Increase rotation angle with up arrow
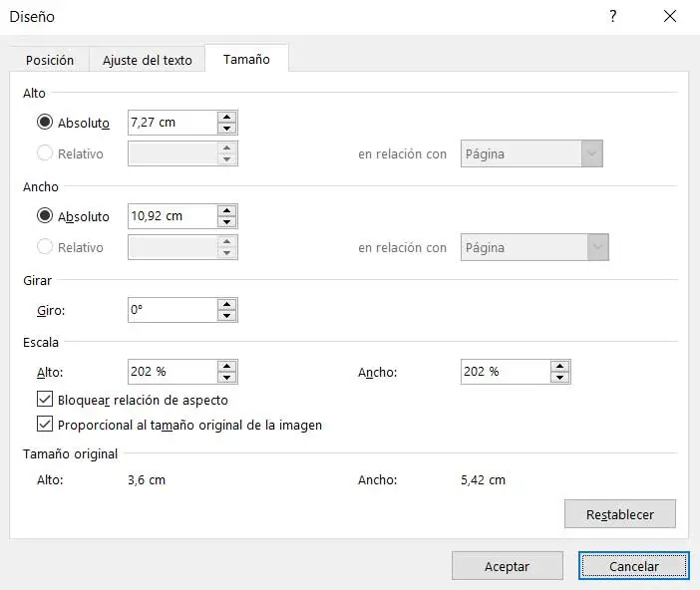Viewport: 700px width, 590px height. (227, 304)
